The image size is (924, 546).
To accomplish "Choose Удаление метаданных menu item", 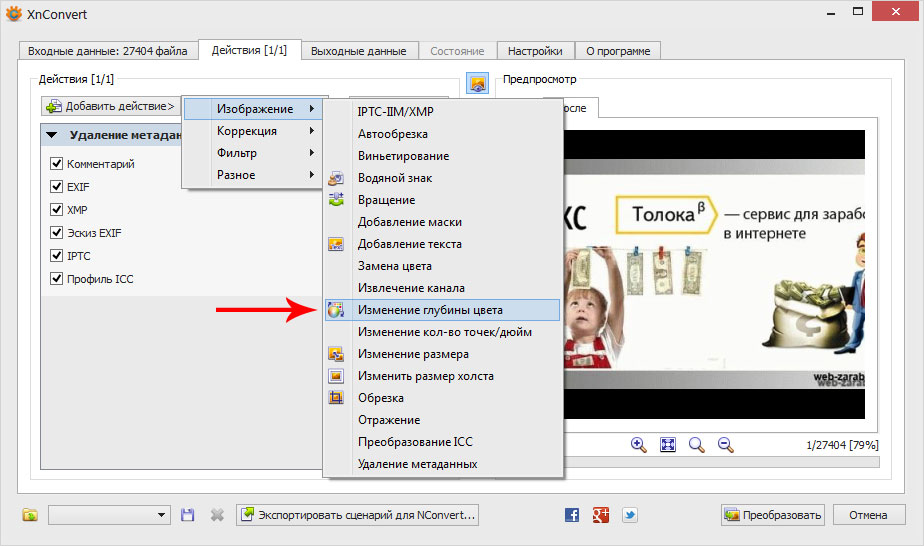I will point(442,464).
